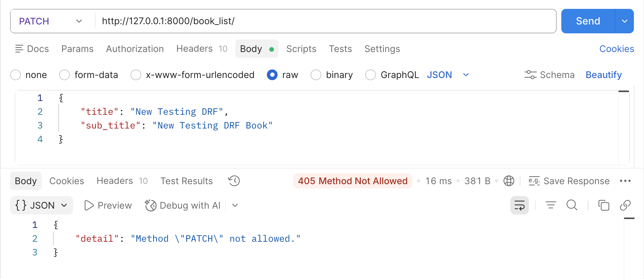Select the response Body tab
The image size is (644, 279).
click(x=26, y=181)
